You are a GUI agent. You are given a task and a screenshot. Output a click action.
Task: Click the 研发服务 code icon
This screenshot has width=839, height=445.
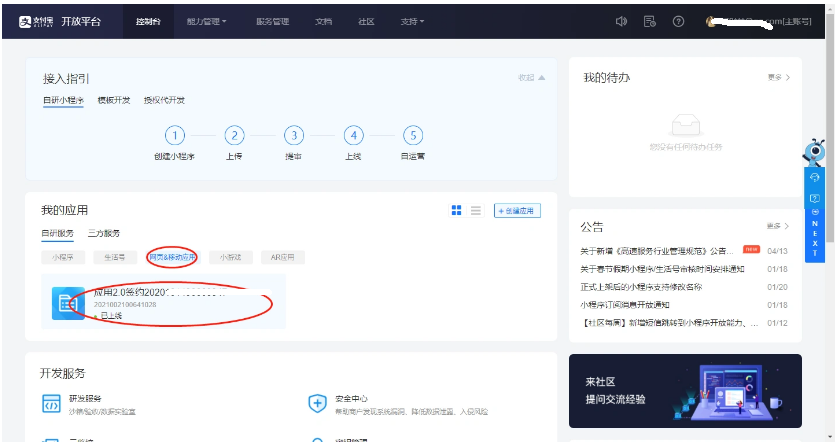[x=51, y=403]
